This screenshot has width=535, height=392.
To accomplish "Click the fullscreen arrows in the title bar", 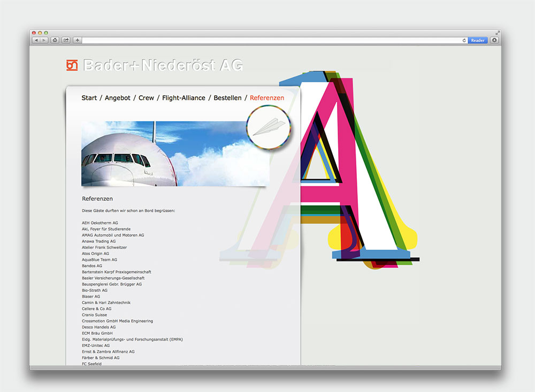I will 498,33.
